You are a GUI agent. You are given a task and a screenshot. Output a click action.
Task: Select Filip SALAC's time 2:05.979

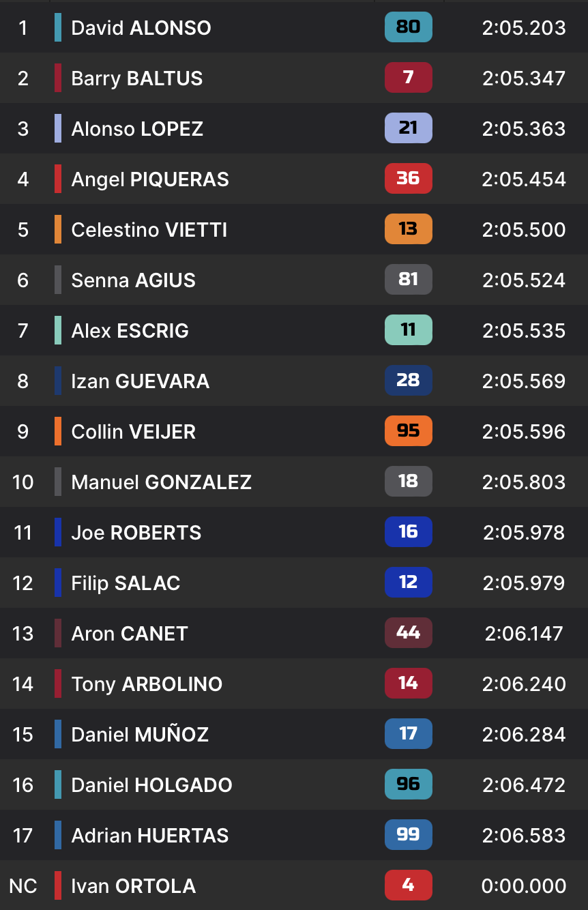pos(524,583)
